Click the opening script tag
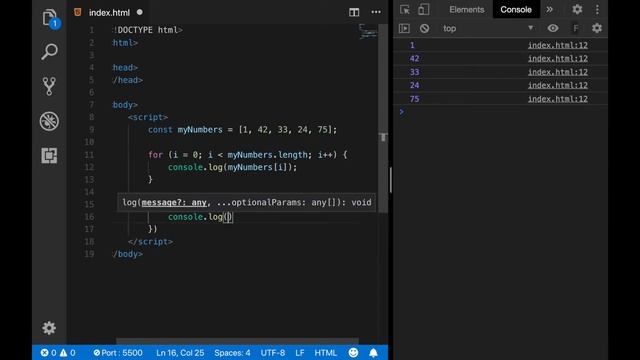Screen dimensions: 640x360 (x=148, y=117)
